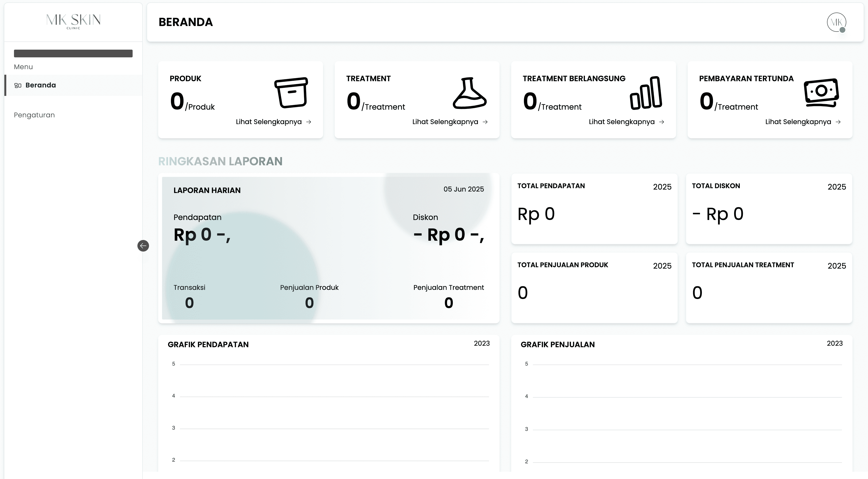Select Beranda in the sidebar menu
Viewport: 868px width, 479px height.
41,85
